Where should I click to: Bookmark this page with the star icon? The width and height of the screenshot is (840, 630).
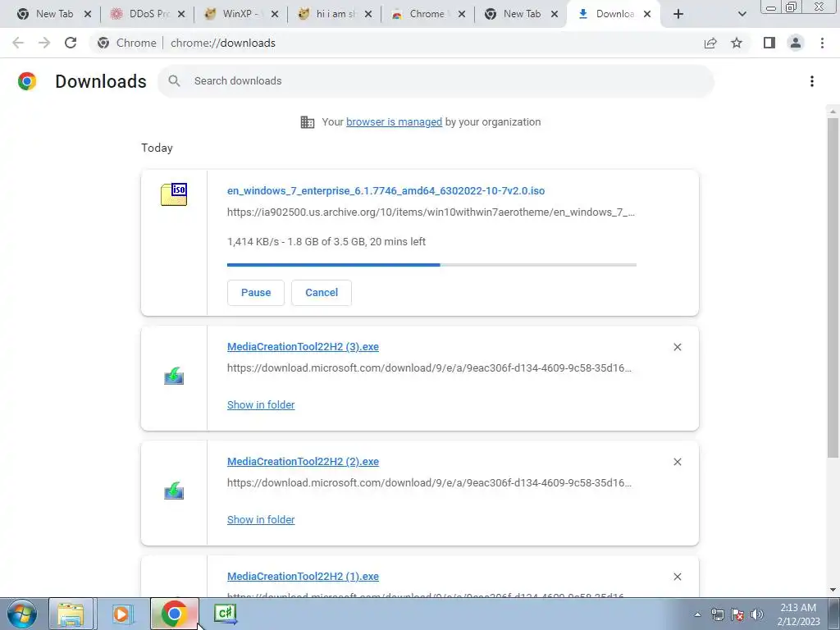(737, 43)
